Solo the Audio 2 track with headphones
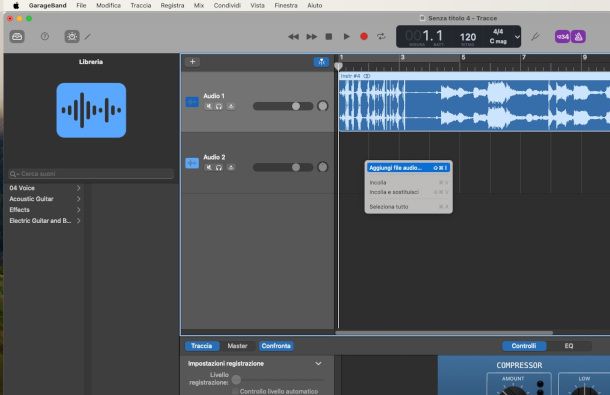The width and height of the screenshot is (610, 395). (x=219, y=167)
